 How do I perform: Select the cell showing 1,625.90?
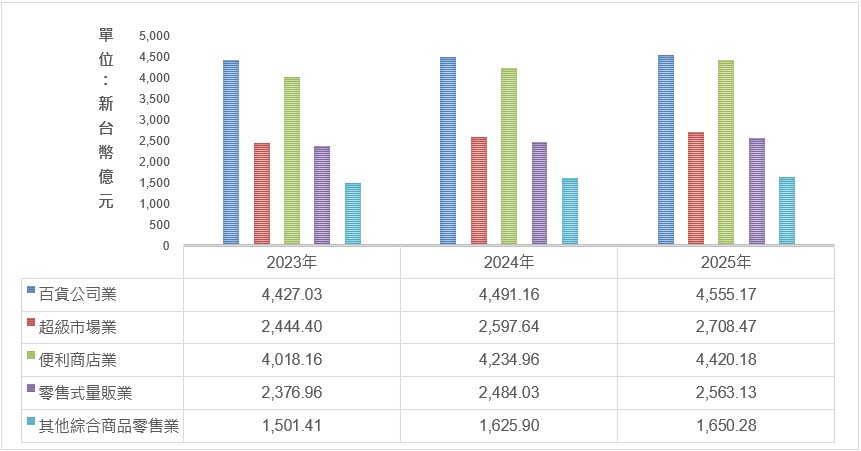pos(508,426)
